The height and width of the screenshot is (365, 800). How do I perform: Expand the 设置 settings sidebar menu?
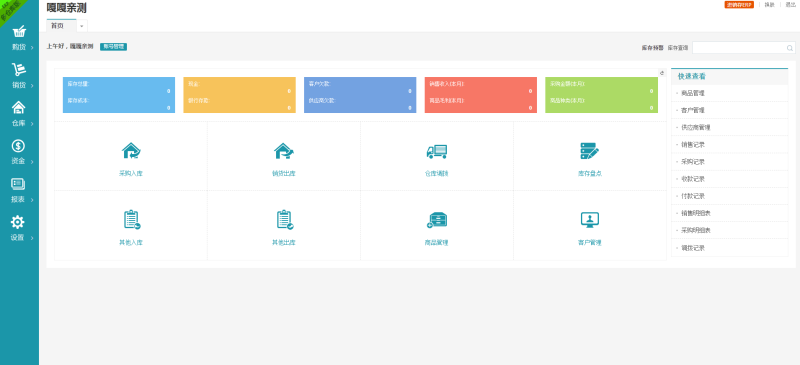[19, 228]
